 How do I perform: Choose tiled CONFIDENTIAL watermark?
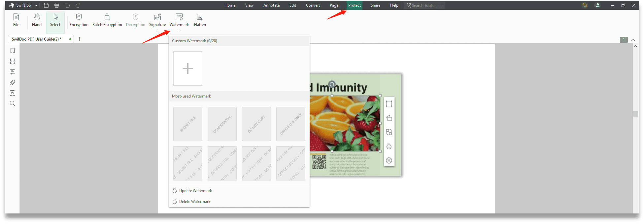point(222,163)
